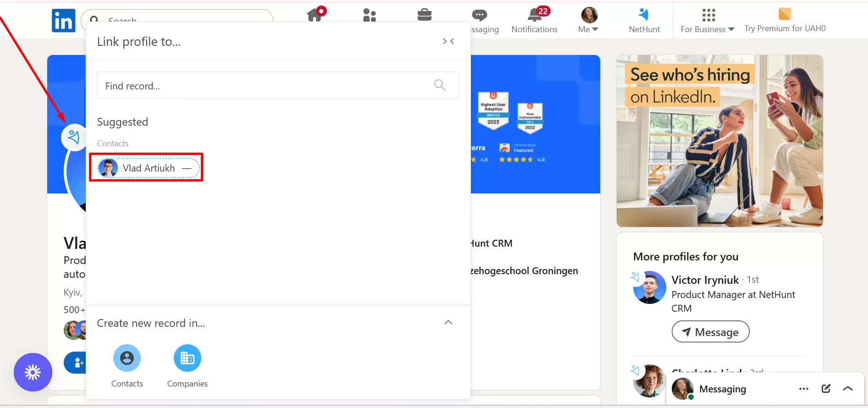
Task: Click the NetHunt icon in navbar
Action: pyautogui.click(x=644, y=14)
